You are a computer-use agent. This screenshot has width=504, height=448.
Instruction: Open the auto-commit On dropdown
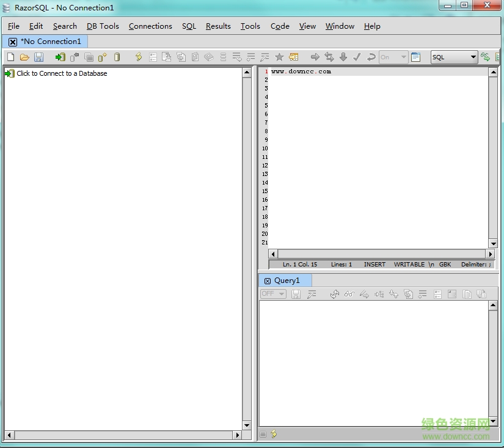[x=403, y=57]
